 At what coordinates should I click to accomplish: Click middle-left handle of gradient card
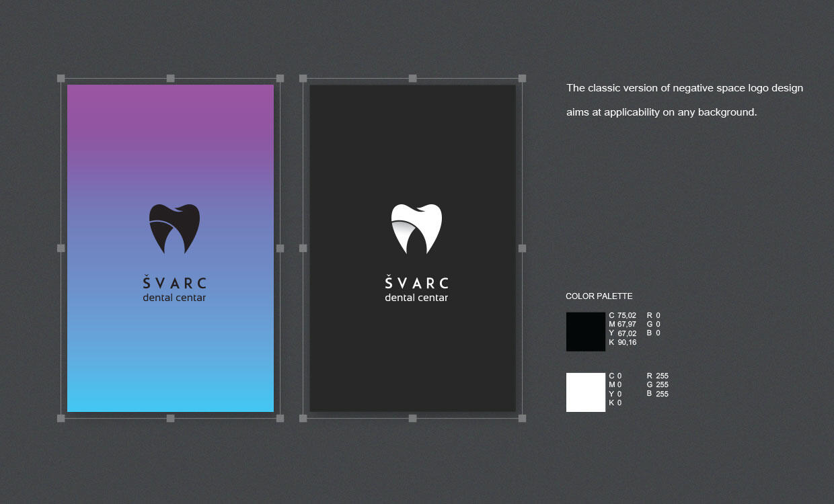point(61,248)
